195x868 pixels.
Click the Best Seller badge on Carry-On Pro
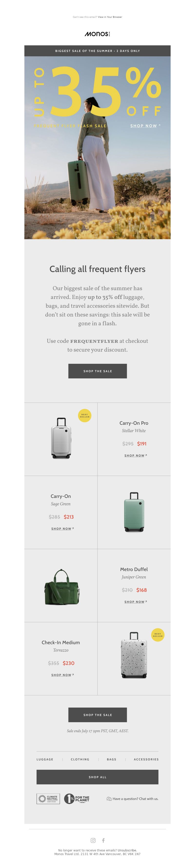(x=85, y=415)
